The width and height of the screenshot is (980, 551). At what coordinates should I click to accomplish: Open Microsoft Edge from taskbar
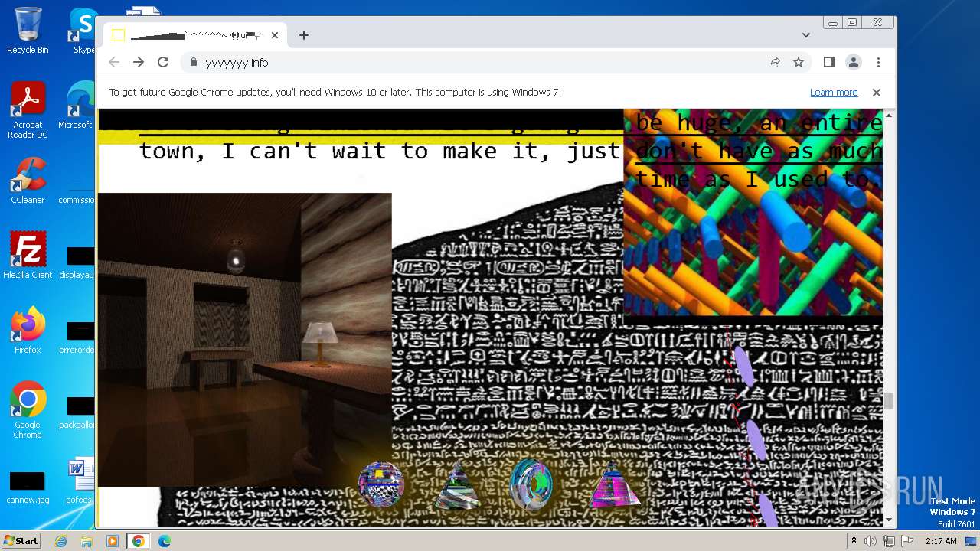164,541
